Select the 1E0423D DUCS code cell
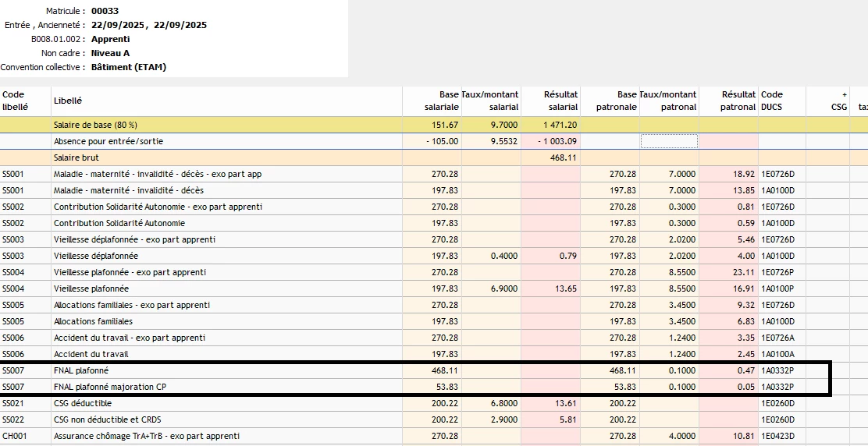This screenshot has height=446, width=868. pyautogui.click(x=777, y=436)
